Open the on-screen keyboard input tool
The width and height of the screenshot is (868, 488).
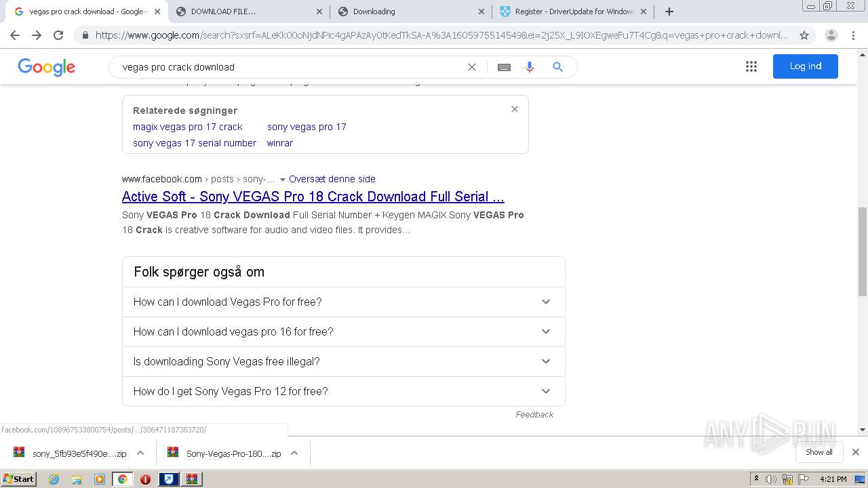504,67
